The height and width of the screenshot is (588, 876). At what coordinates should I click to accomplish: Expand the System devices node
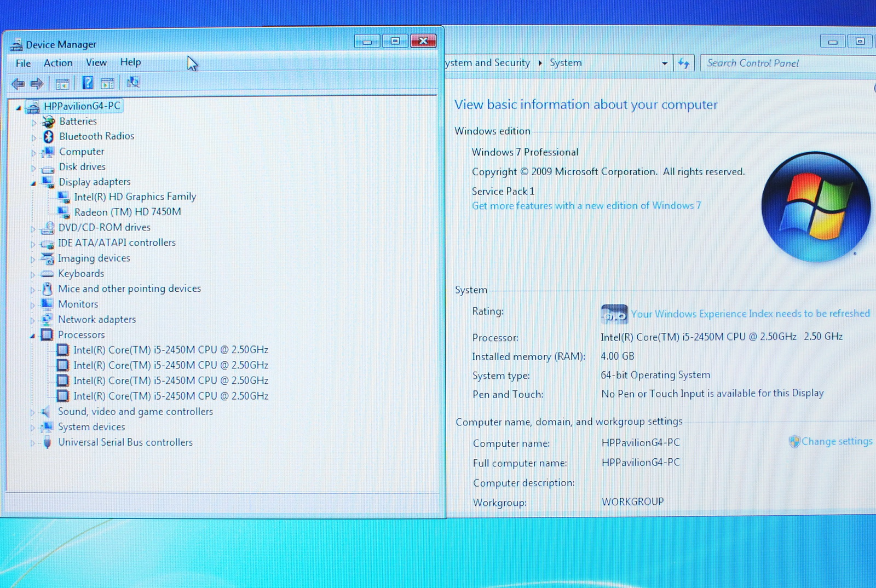pos(33,428)
